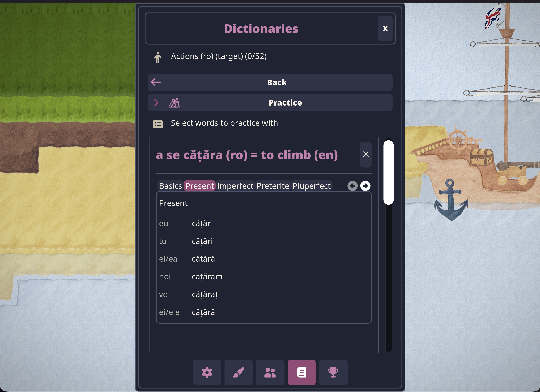Image resolution: width=540 pixels, height=392 pixels.
Task: Switch to the Pluperfect tab
Action: (x=311, y=186)
